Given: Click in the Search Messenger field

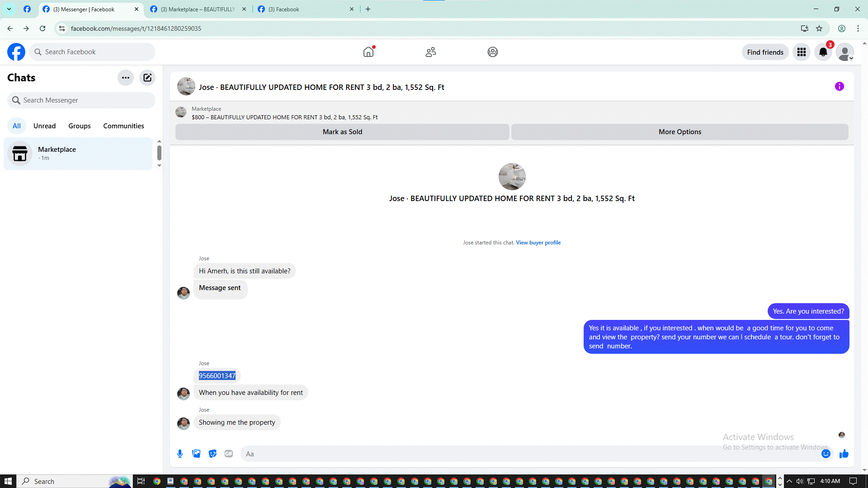Looking at the screenshot, I should tap(81, 100).
